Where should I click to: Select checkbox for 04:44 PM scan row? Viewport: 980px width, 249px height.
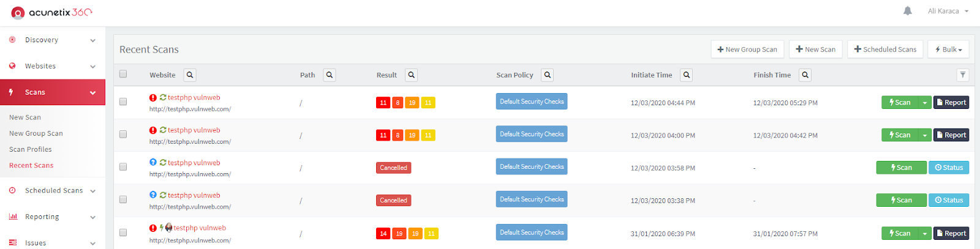coord(123,102)
